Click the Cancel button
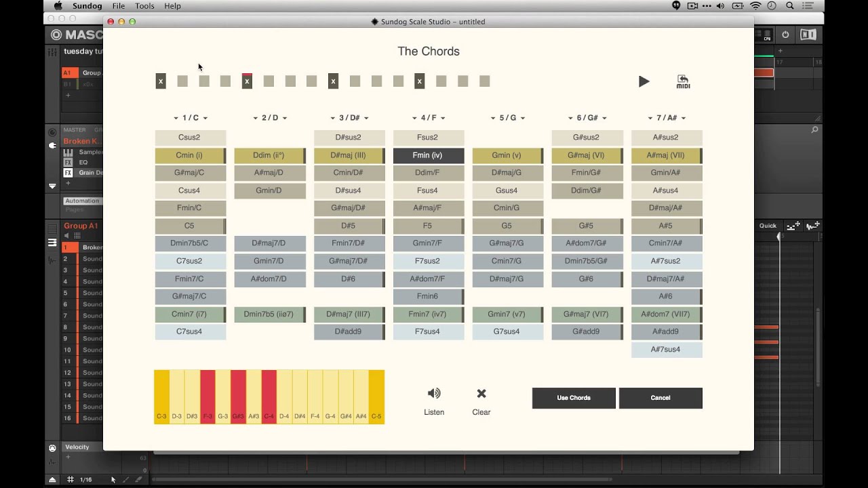 coord(660,398)
